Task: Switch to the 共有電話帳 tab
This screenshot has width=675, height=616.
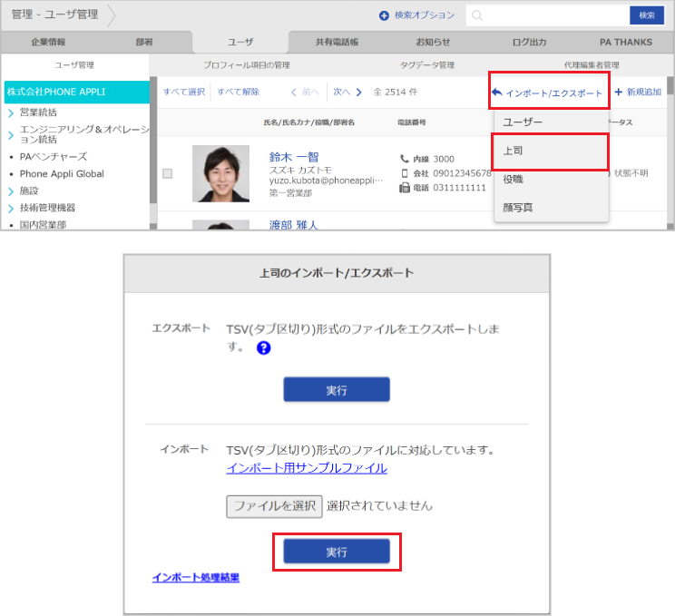Action: pos(337,42)
